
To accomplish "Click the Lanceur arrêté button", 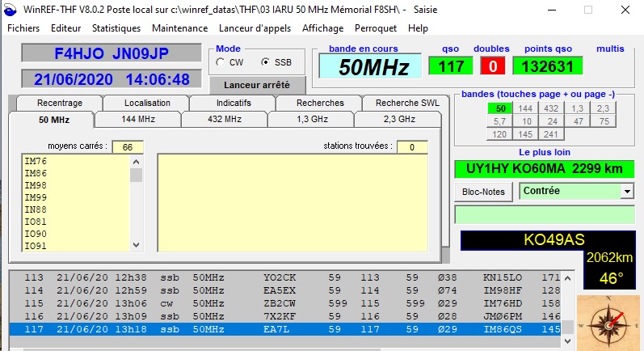I will coord(257,85).
